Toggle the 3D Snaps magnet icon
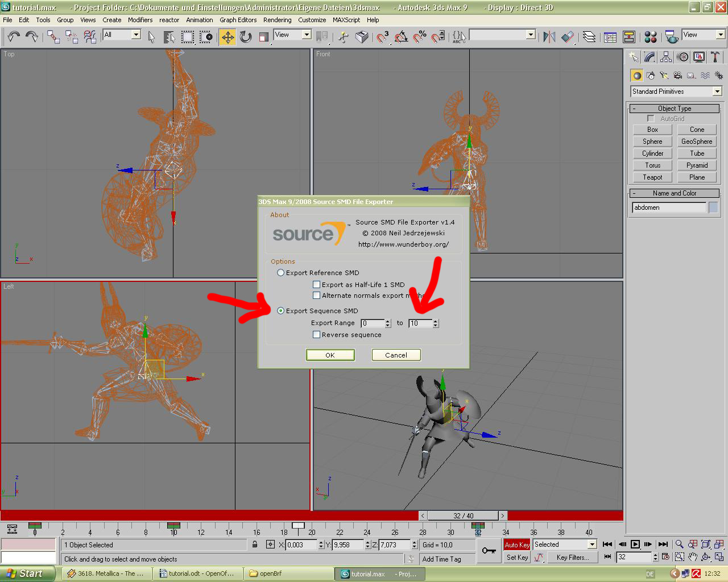This screenshot has height=582, width=728. (383, 38)
